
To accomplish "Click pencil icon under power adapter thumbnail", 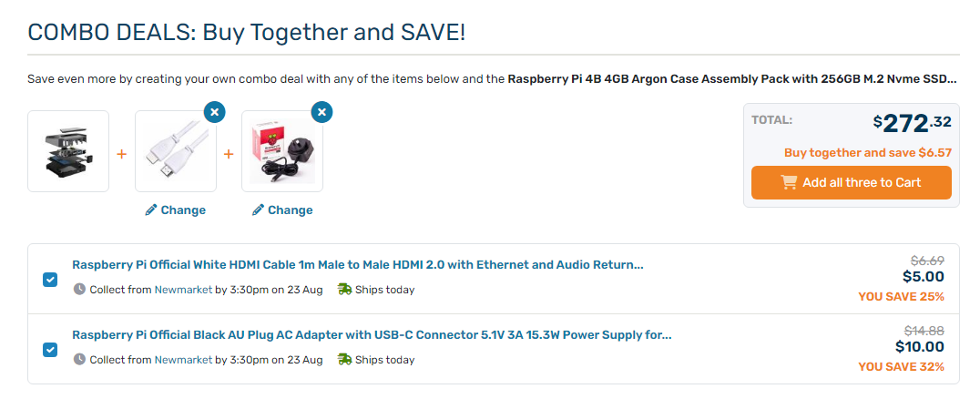I will (259, 210).
